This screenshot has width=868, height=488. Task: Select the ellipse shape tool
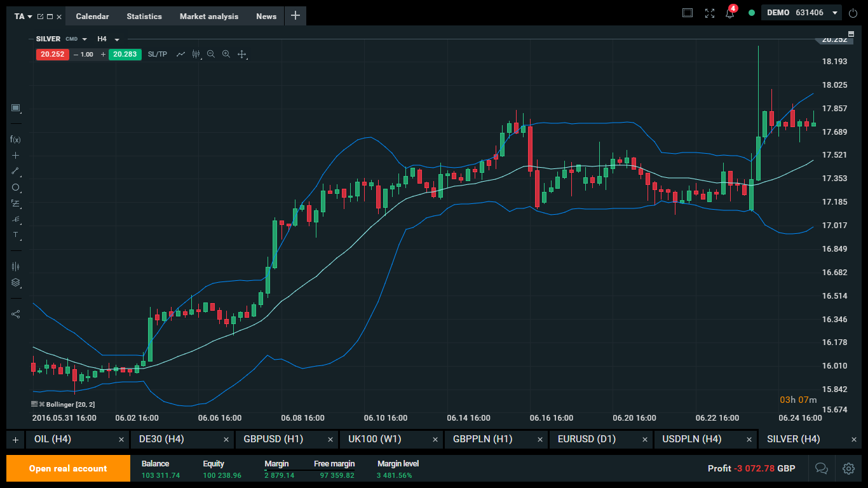click(x=15, y=187)
